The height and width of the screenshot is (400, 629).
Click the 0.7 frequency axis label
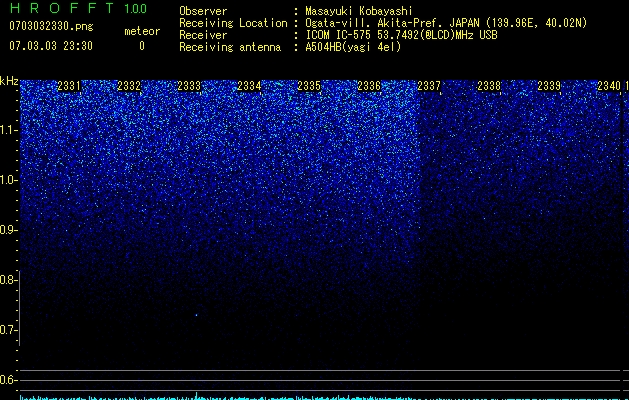pos(9,330)
